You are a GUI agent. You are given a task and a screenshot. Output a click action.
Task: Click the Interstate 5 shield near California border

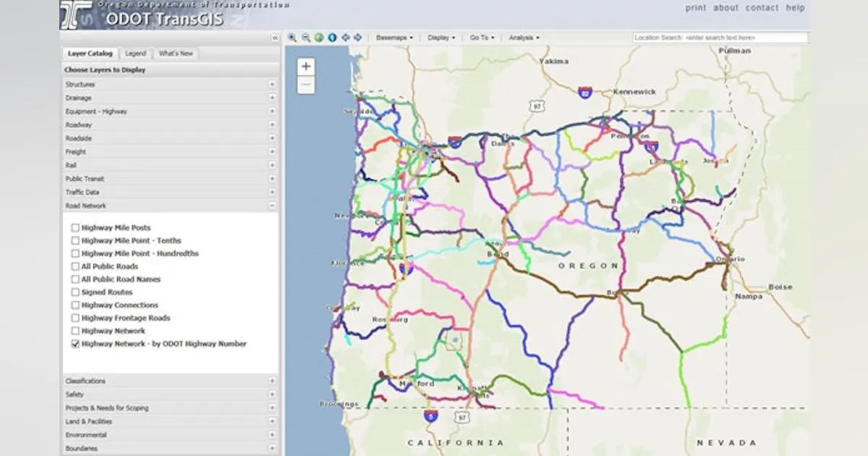[430, 416]
